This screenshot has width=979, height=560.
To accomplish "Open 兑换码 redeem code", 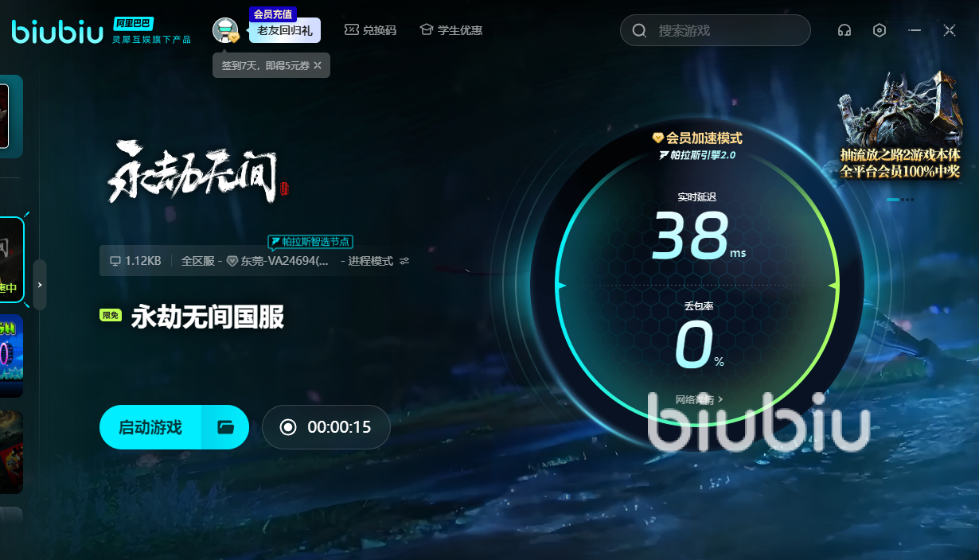I will pos(370,30).
